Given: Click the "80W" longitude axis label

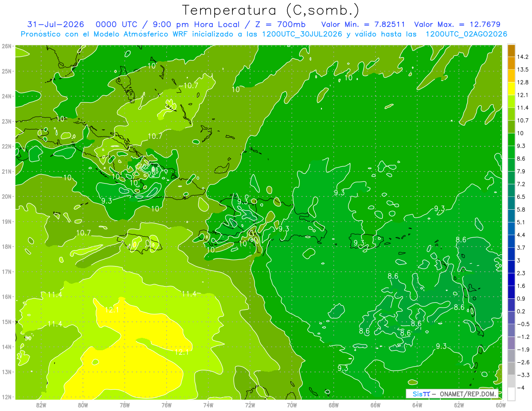Looking at the screenshot, I should pyautogui.click(x=83, y=405).
